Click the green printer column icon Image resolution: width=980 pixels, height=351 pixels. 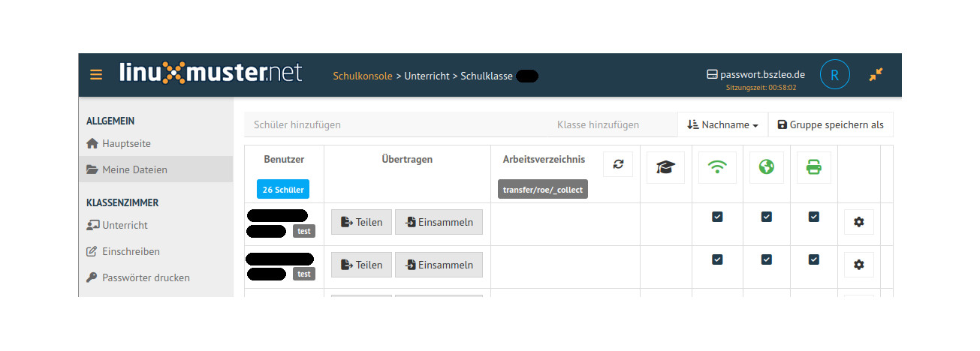click(813, 168)
